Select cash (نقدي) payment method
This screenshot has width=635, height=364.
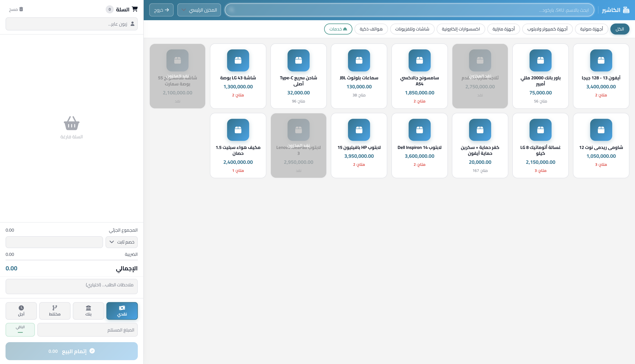click(122, 311)
